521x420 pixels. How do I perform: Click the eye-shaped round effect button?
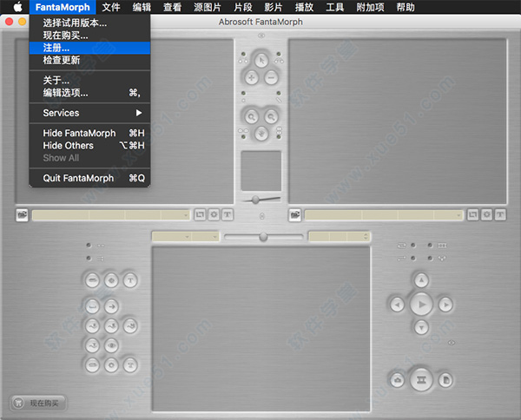[111, 345]
